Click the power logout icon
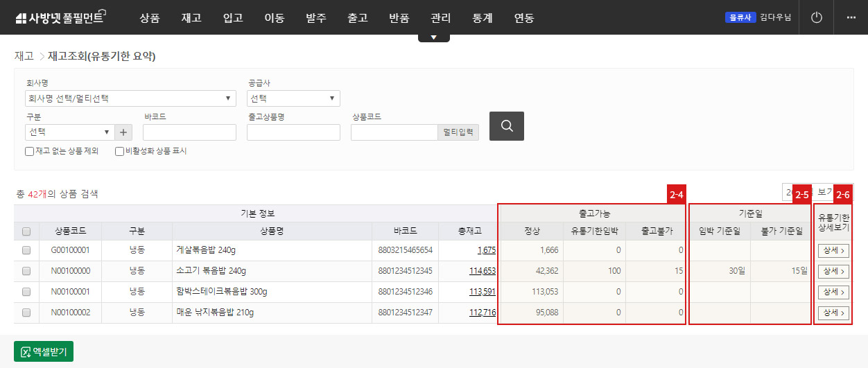This screenshot has height=368, width=868. coord(817,17)
